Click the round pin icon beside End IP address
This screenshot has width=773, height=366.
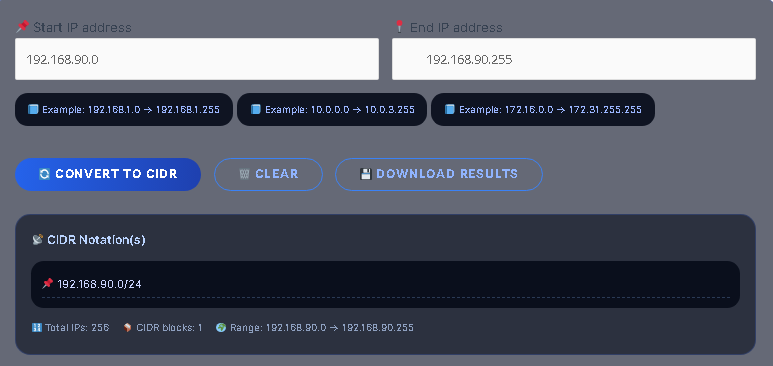pos(399,27)
